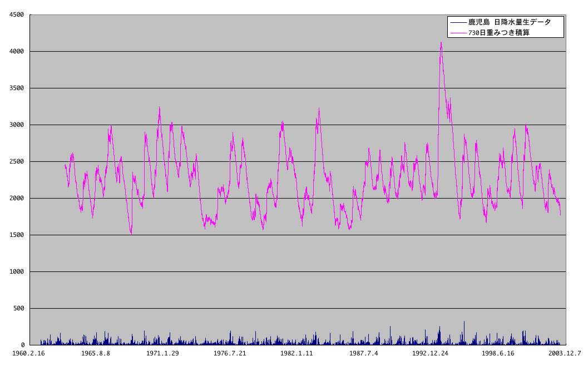Click the 1960.2.16 date label
Screen dimensions: 588x366
tap(27, 353)
